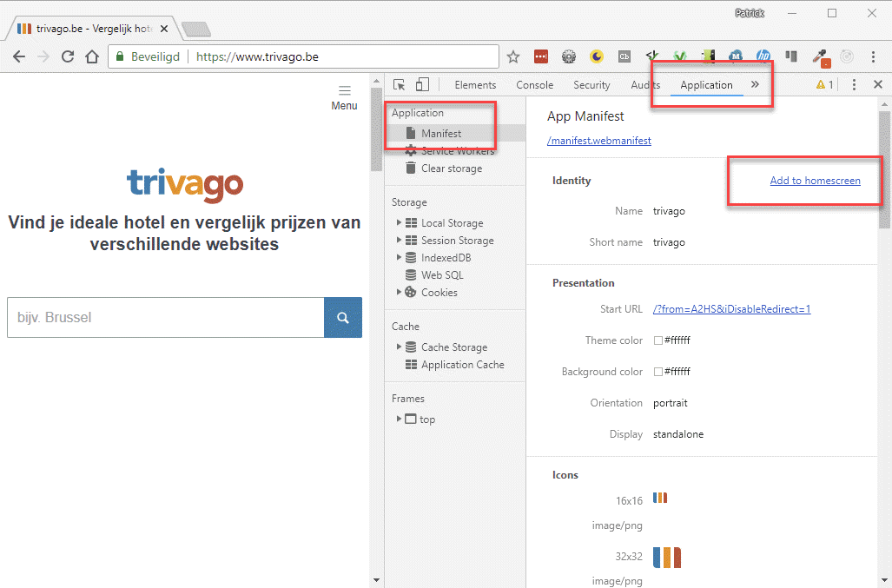Click the Add to homescreen link
The height and width of the screenshot is (588, 892).
[815, 181]
